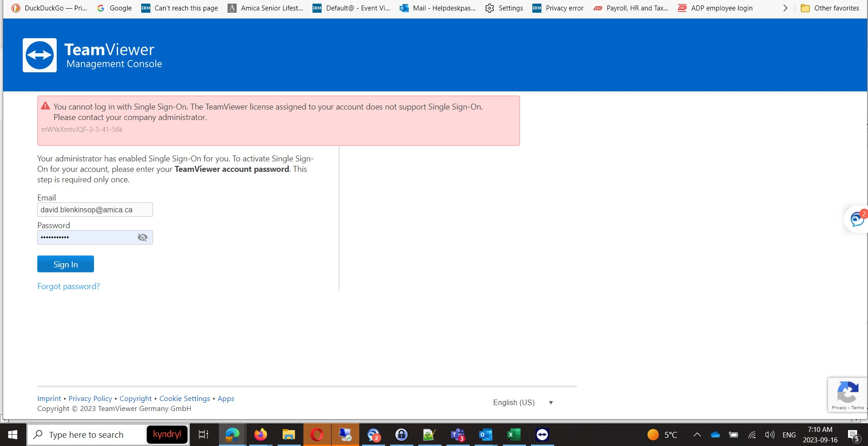Image resolution: width=868 pixels, height=446 pixels.
Task: Open the Mail Helpdeskpas bookmark
Action: click(438, 8)
